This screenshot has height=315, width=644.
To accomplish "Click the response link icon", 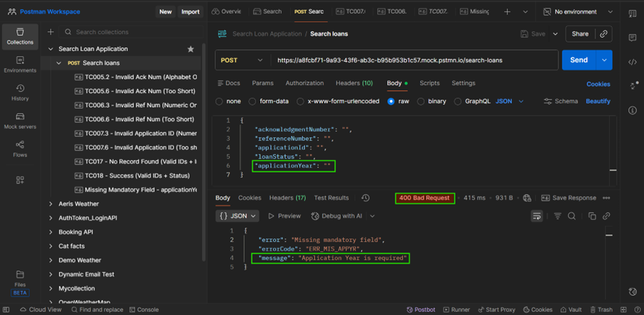I will tap(606, 216).
